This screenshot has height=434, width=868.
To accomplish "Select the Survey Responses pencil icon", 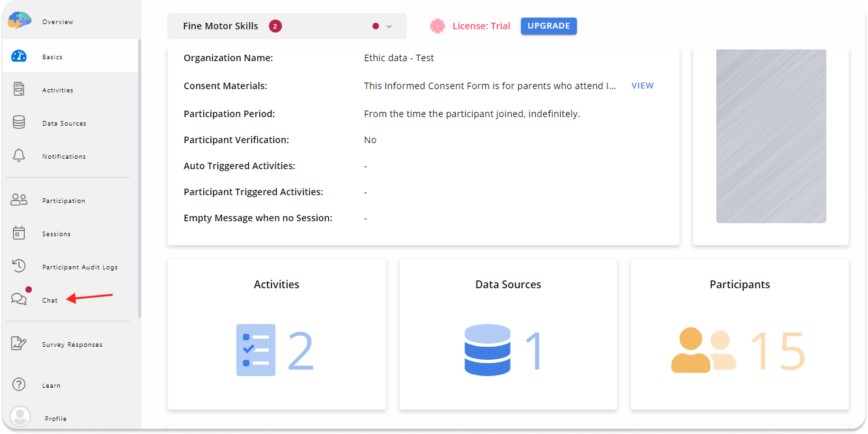I will (19, 344).
